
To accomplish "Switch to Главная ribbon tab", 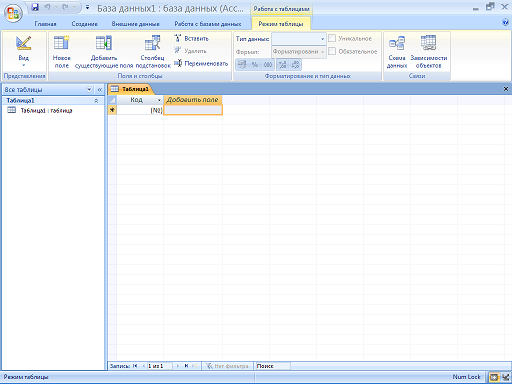I will 46,24.
